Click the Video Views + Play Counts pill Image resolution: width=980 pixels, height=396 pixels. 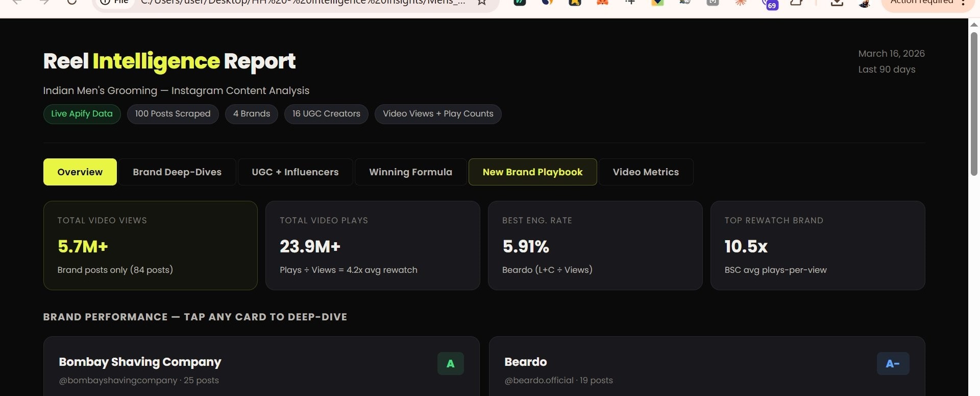click(x=438, y=114)
